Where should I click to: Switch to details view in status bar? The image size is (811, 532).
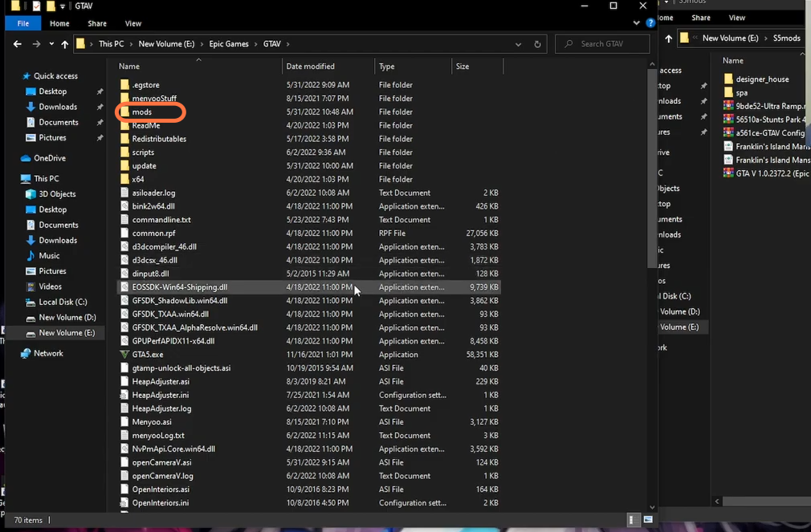633,520
